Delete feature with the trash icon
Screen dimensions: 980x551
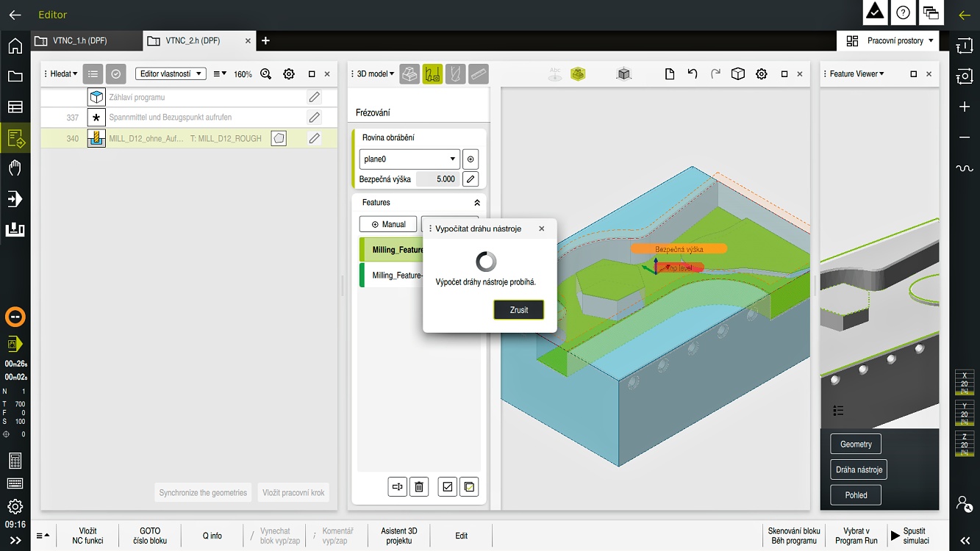tap(419, 486)
